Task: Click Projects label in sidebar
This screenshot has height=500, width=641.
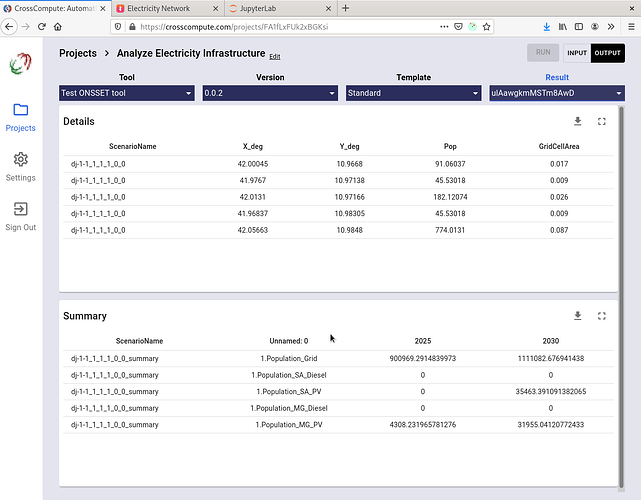Action: tap(20, 128)
